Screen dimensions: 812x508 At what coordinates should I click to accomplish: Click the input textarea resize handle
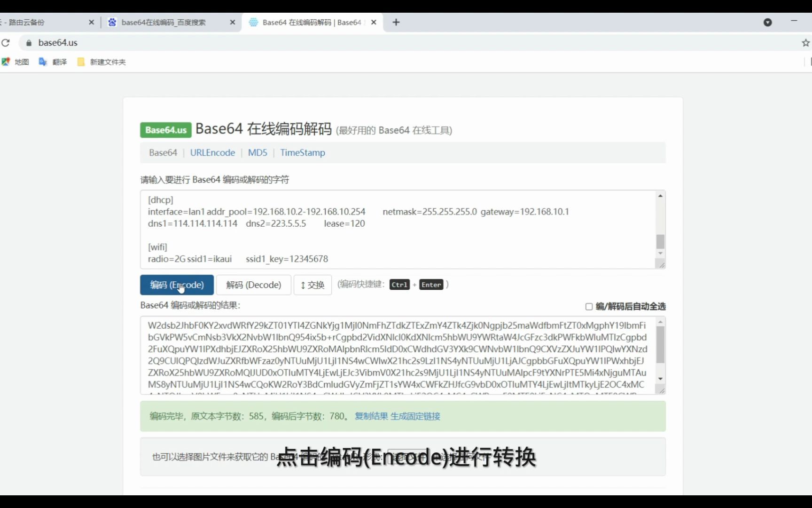click(x=661, y=265)
